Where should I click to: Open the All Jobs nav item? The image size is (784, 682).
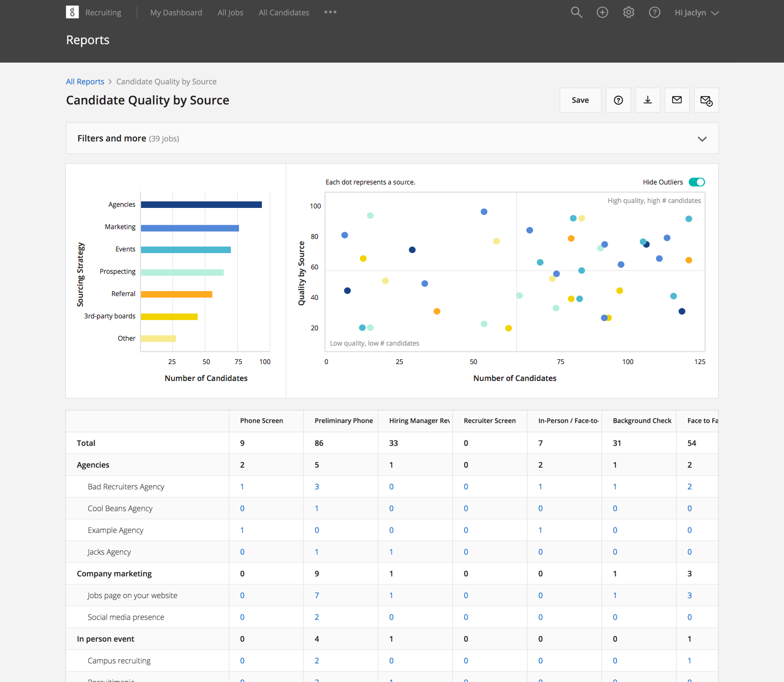pos(230,13)
